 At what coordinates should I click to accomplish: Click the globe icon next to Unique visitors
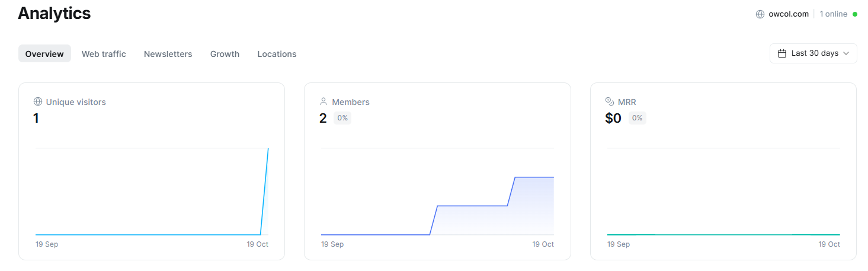click(38, 102)
